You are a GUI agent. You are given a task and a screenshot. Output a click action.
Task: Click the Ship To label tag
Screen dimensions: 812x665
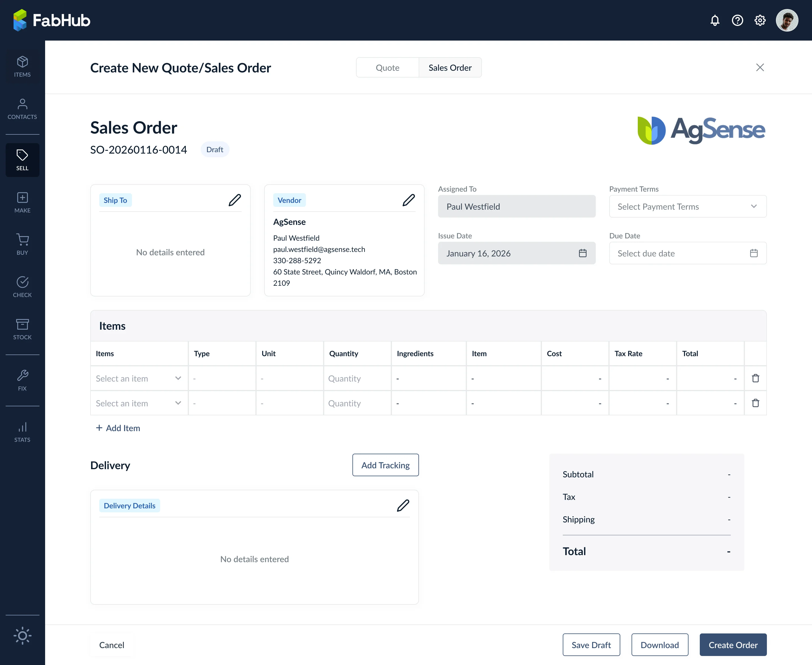pyautogui.click(x=115, y=200)
